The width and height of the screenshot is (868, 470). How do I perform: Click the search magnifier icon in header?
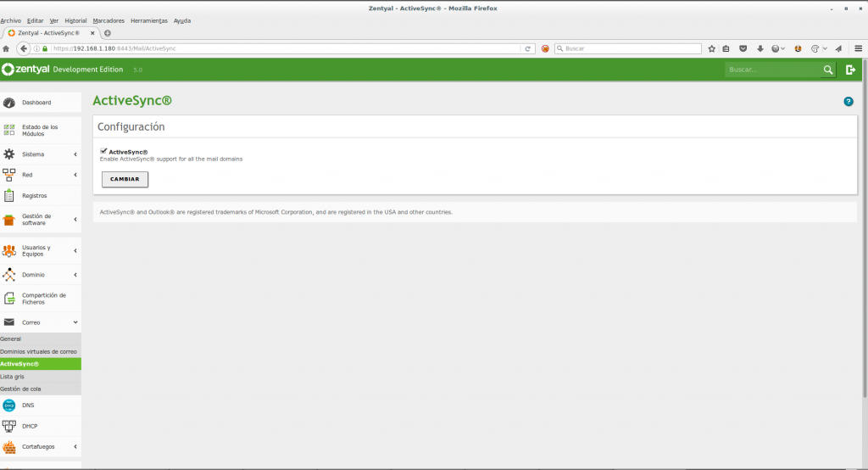(x=828, y=70)
